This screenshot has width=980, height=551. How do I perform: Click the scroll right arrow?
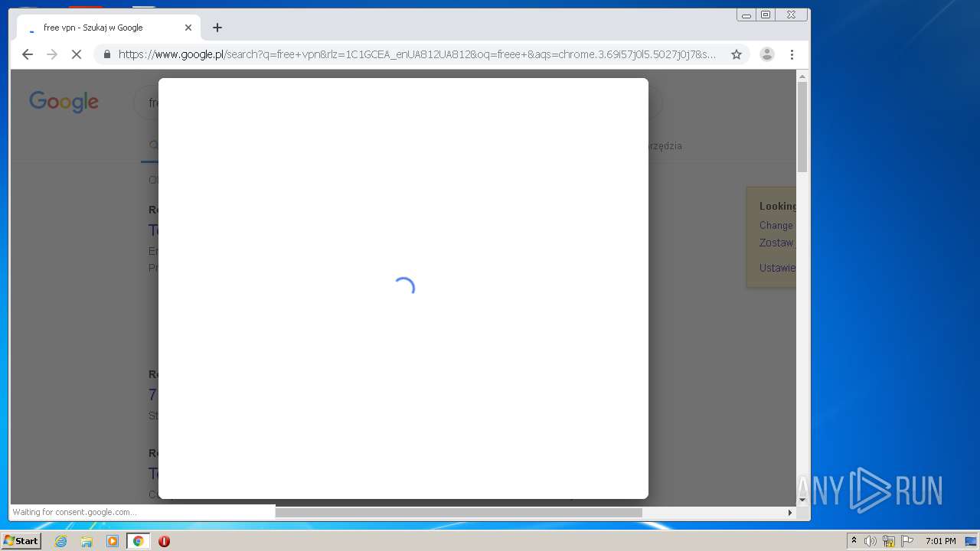pos(790,513)
